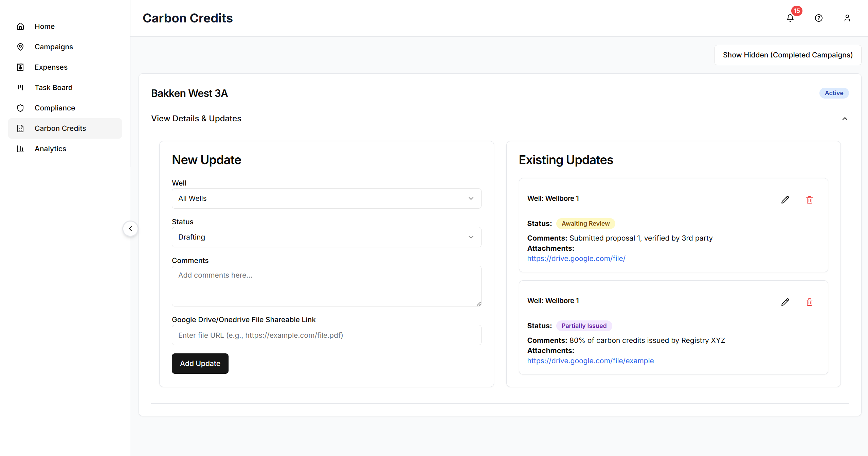The width and height of the screenshot is (868, 456).
Task: Open the Analytics sidebar item
Action: [x=50, y=149]
